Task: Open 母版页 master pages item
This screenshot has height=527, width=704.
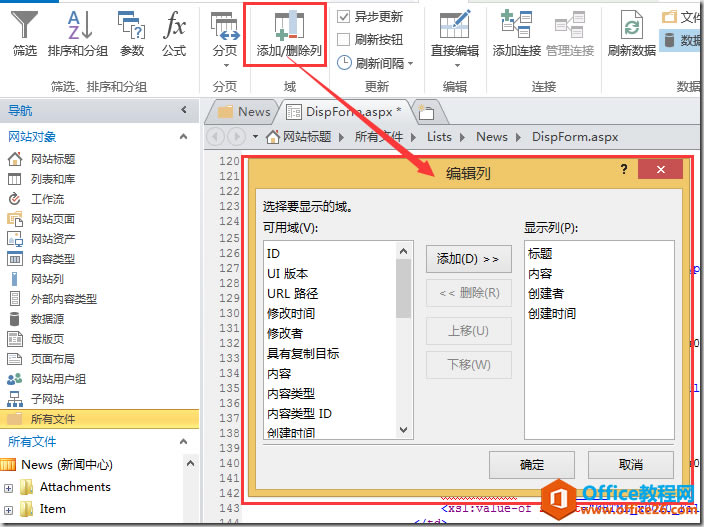Action: (48, 339)
